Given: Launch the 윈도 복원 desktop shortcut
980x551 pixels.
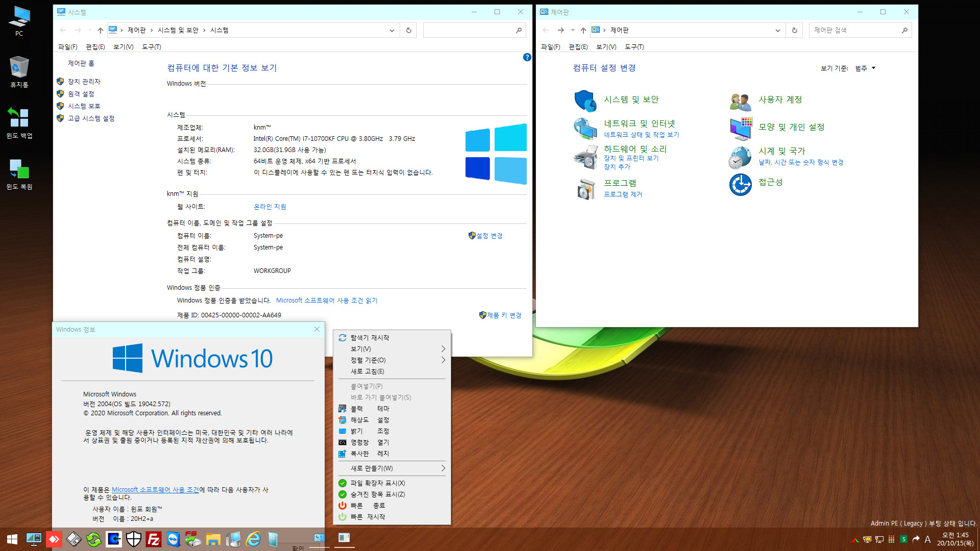Looking at the screenshot, I should (x=19, y=174).
